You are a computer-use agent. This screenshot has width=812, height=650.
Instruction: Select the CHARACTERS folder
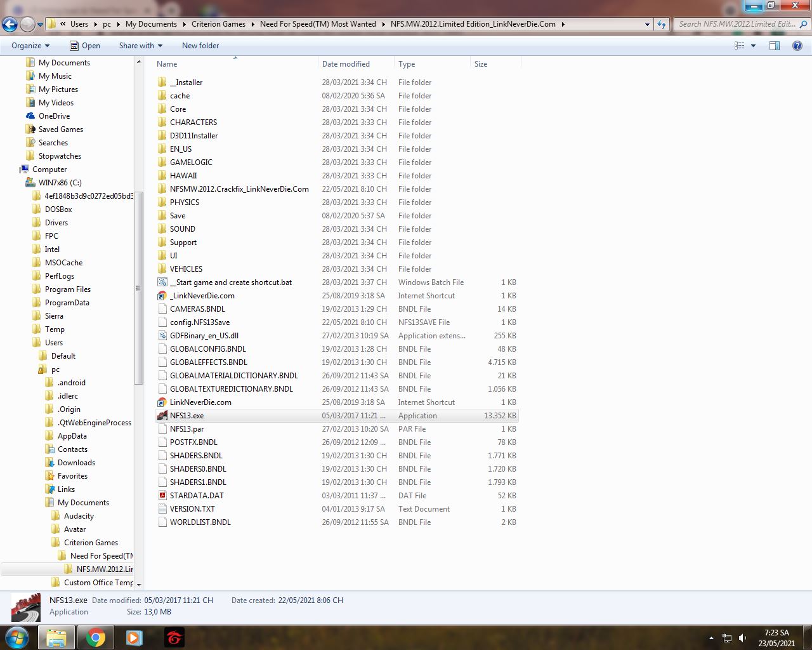193,123
